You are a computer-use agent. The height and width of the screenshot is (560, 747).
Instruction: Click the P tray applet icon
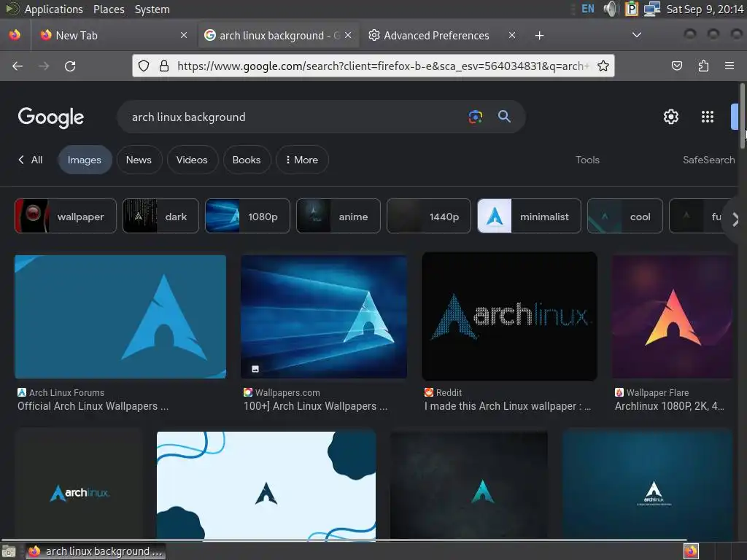631,9
